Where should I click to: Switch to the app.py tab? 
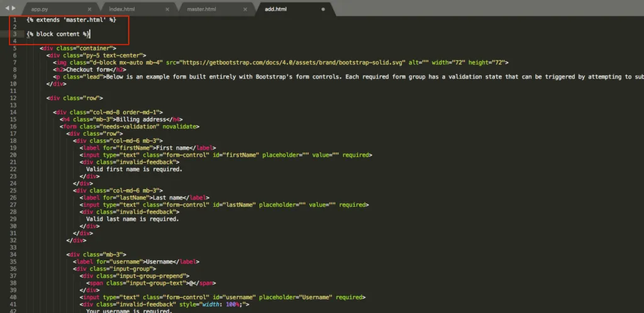[x=40, y=9]
